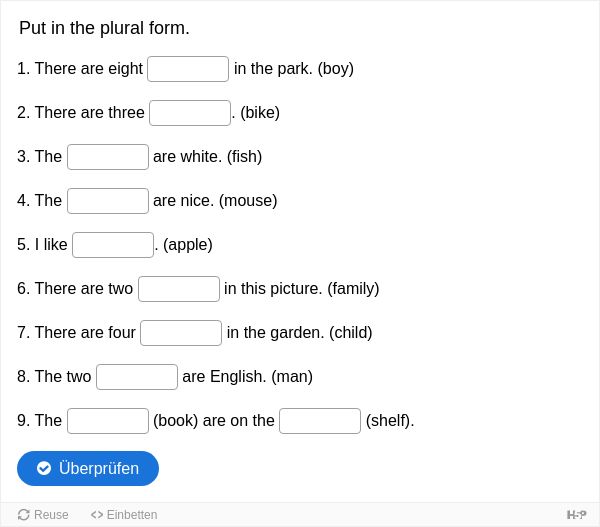Open the Einbetten embed link
600x527 pixels.
(x=124, y=515)
